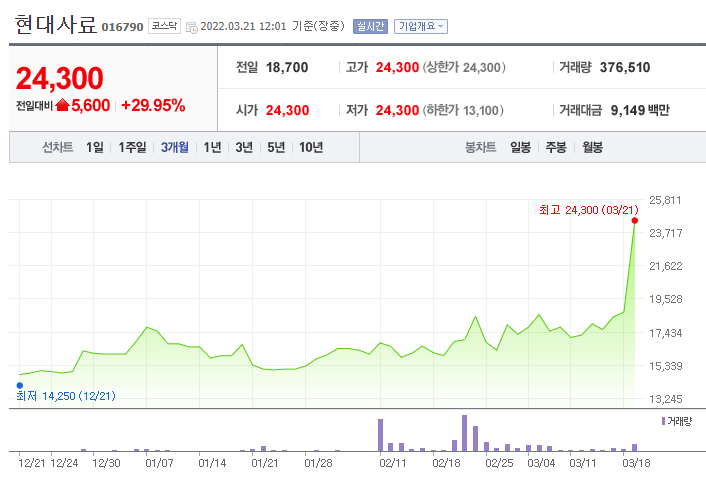Toggle the 실시간 real-time button

click(x=370, y=27)
